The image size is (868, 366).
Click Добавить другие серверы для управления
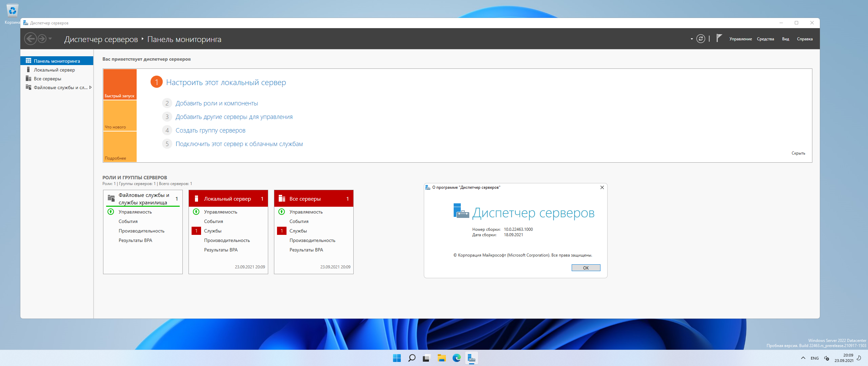click(x=234, y=117)
